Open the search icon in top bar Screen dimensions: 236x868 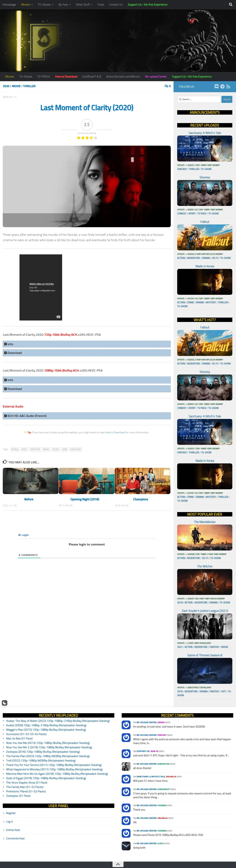click(x=230, y=5)
